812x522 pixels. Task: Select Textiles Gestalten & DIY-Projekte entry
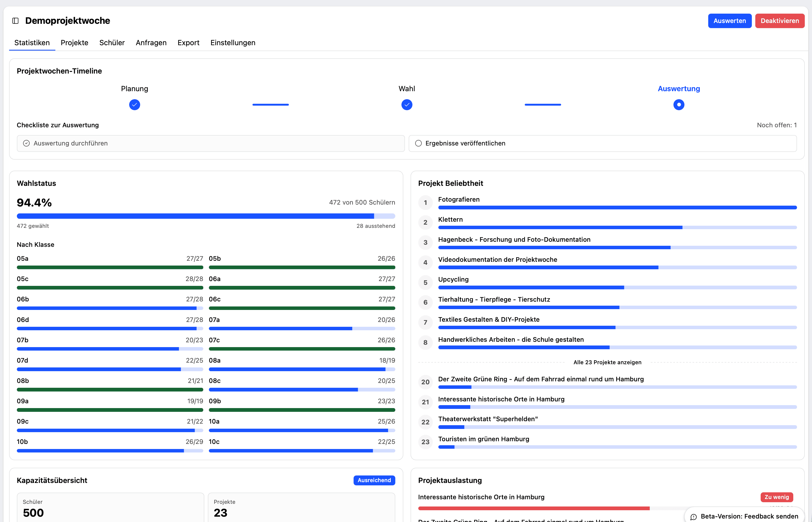pos(489,320)
